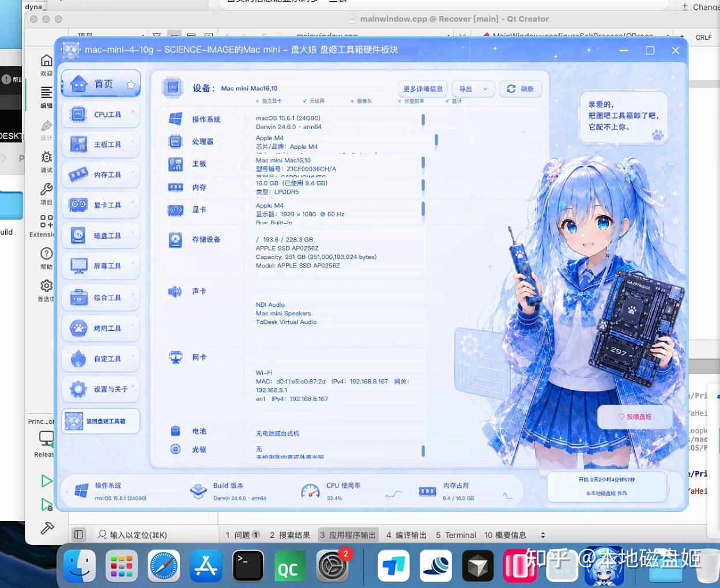Open the 烤鸡工具 stress test section
The image size is (720, 588).
(100, 329)
